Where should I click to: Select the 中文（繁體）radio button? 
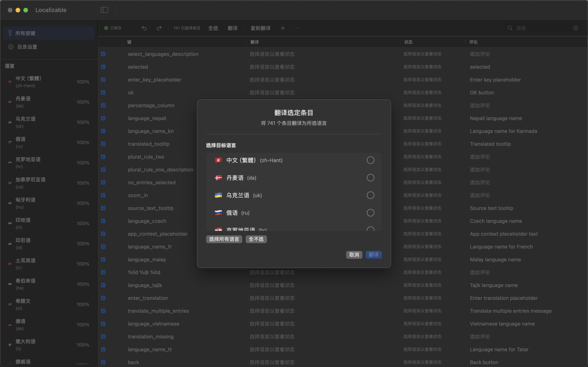point(370,160)
